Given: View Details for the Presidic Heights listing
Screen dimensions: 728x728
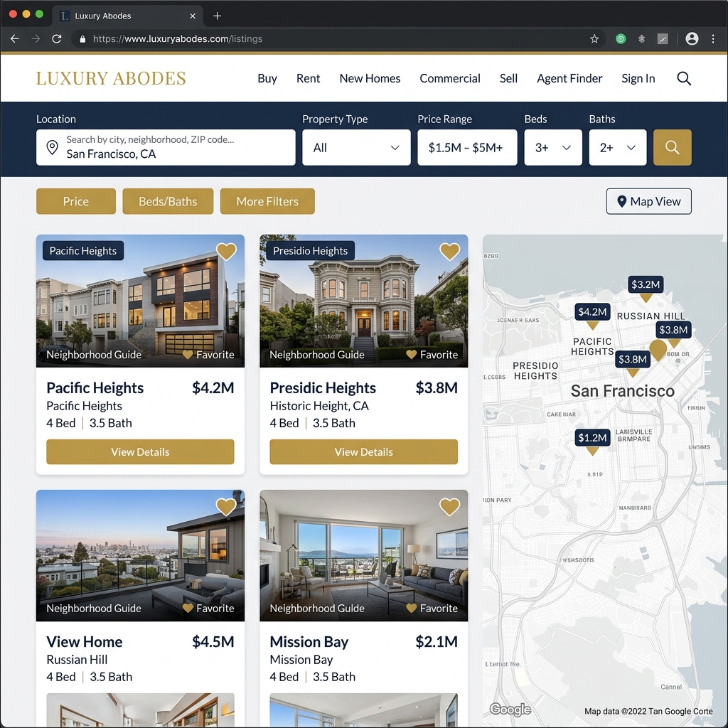Looking at the screenshot, I should click(363, 451).
